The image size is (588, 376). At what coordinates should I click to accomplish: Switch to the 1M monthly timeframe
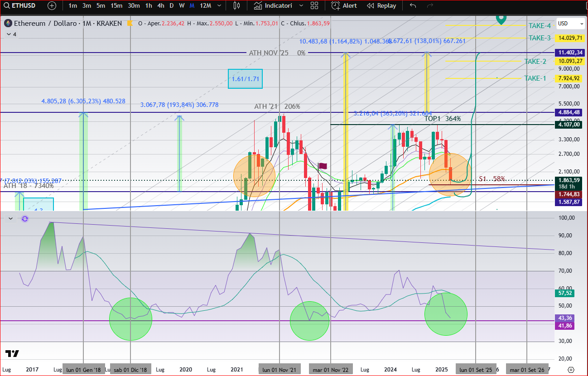tap(192, 6)
